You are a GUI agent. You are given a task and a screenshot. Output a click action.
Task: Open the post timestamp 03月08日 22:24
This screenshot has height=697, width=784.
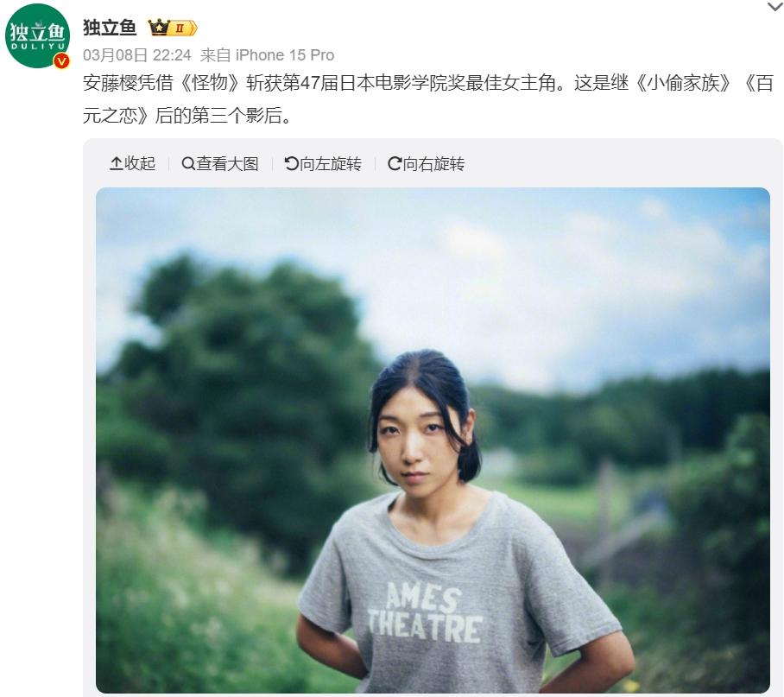pyautogui.click(x=137, y=55)
